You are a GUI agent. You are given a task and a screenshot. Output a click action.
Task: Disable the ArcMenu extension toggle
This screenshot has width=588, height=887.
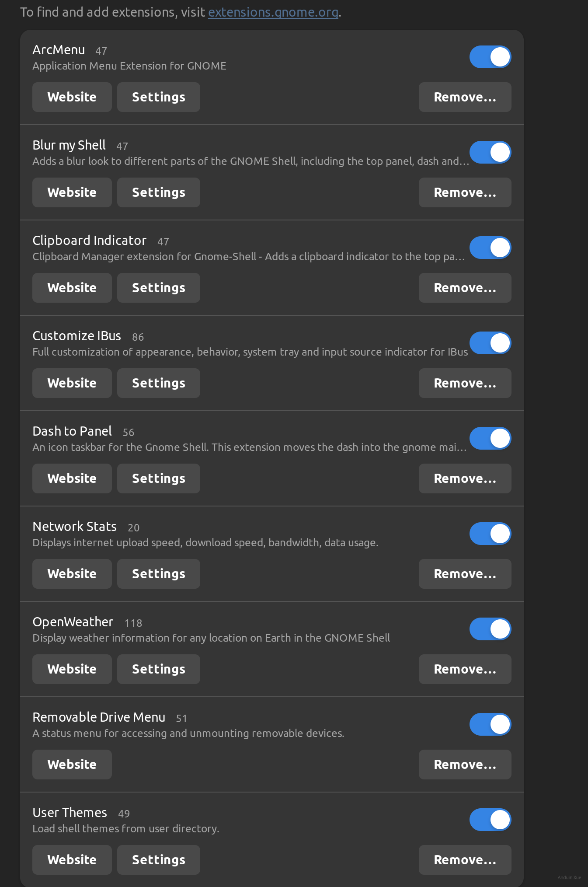coord(490,57)
